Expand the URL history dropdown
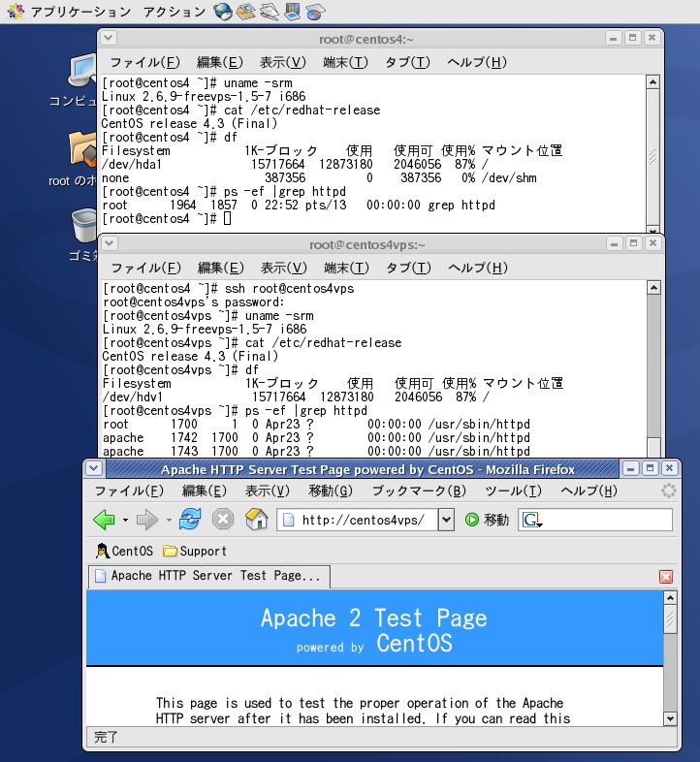The image size is (700, 762). [x=446, y=520]
